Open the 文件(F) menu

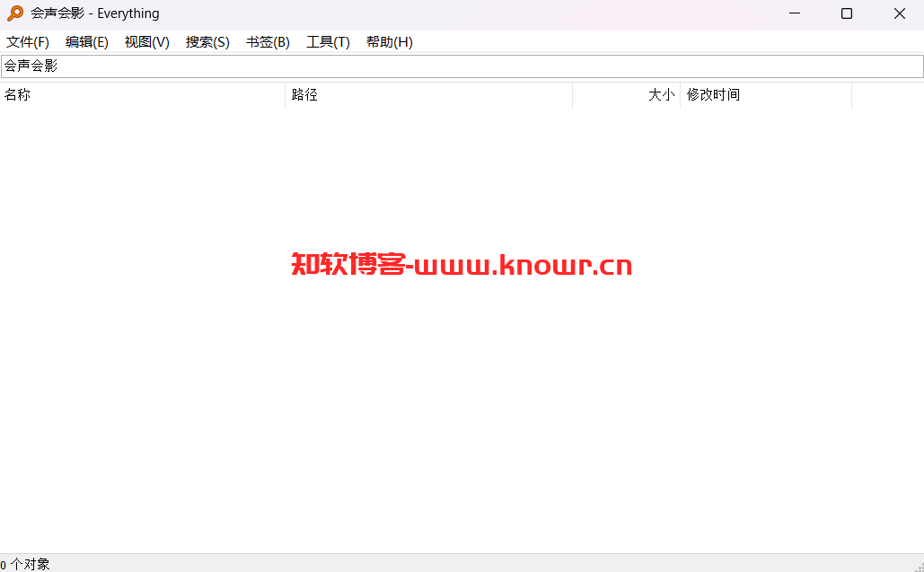tap(28, 42)
